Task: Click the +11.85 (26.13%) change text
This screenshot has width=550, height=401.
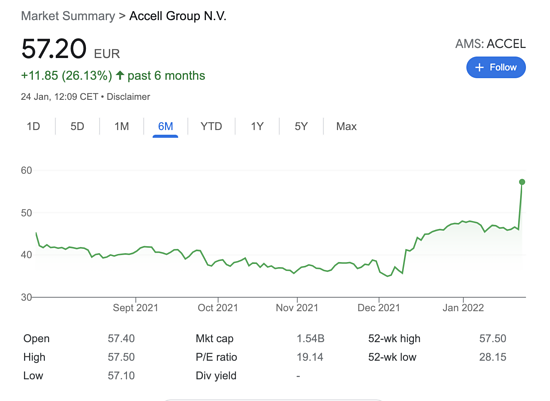Action: point(67,76)
